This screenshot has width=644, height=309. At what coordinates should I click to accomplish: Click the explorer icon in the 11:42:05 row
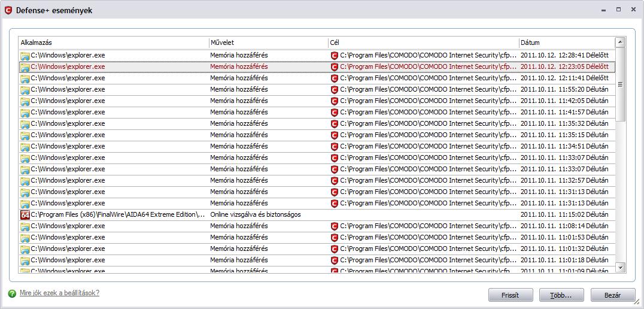25,101
